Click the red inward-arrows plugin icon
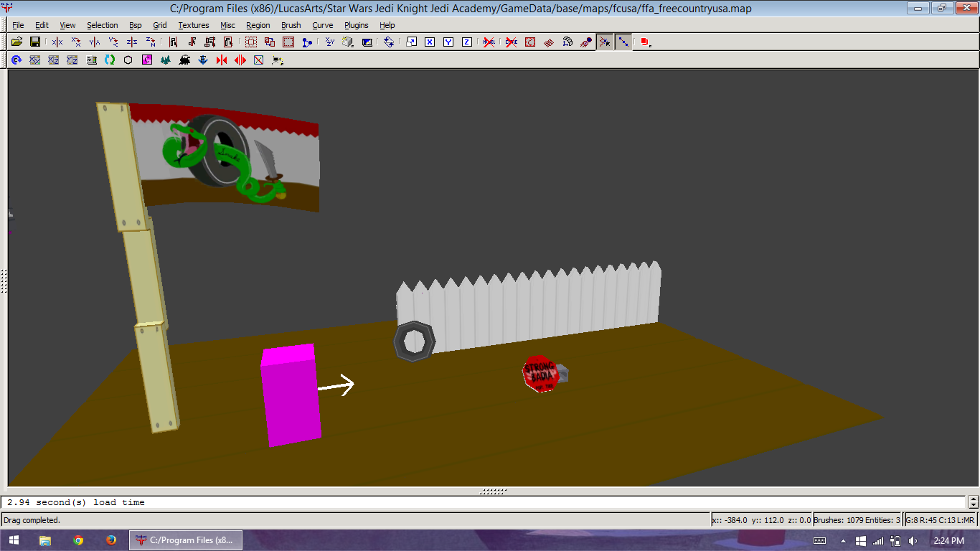980x551 pixels. [222, 60]
